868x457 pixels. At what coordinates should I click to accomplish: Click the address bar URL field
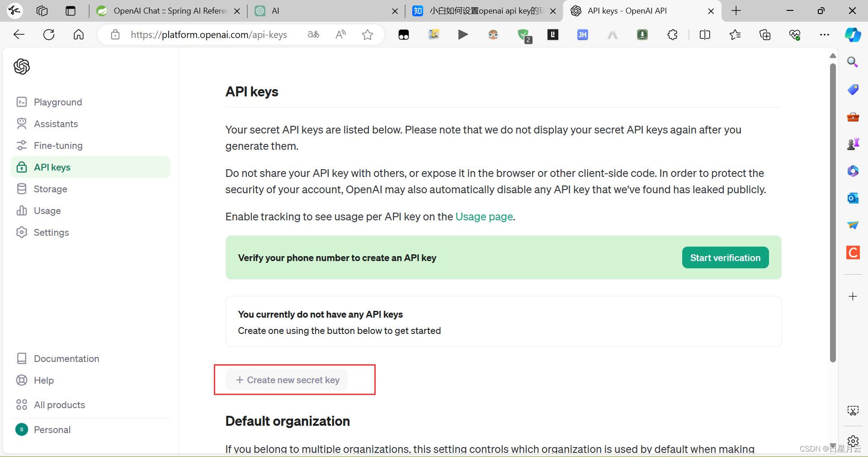click(x=209, y=35)
